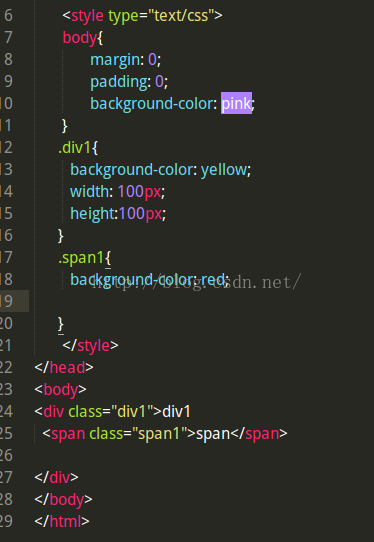Click the closing </head> tag

64,368
